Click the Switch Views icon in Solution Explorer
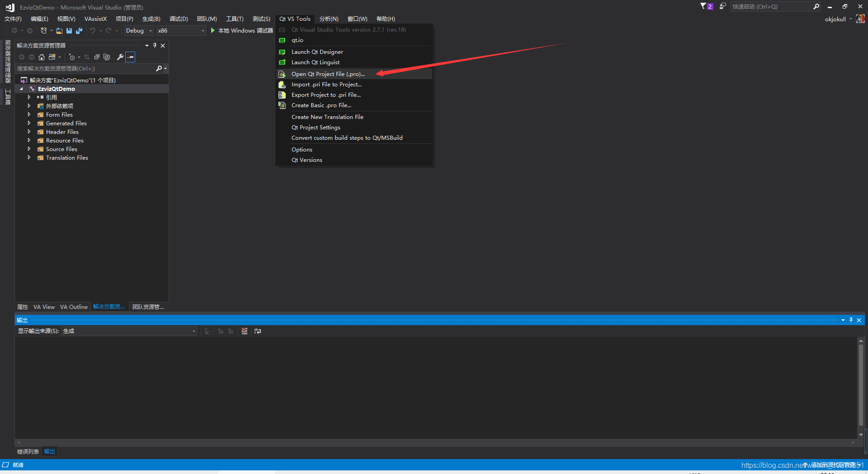 point(52,57)
